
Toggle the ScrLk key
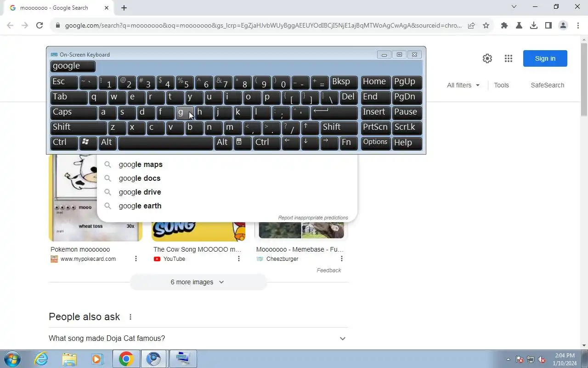tap(407, 128)
